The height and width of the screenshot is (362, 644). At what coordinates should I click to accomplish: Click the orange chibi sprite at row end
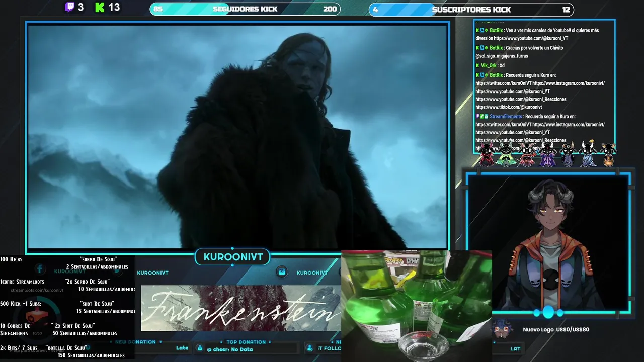pos(609,154)
